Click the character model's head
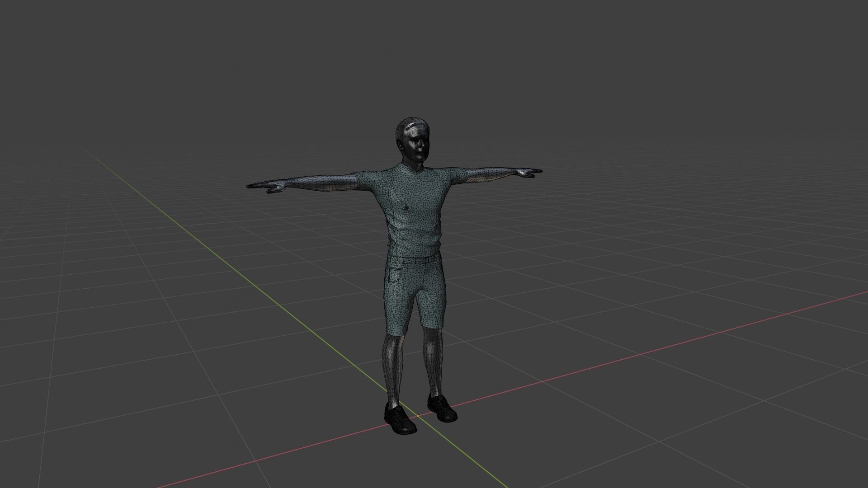 click(412, 141)
